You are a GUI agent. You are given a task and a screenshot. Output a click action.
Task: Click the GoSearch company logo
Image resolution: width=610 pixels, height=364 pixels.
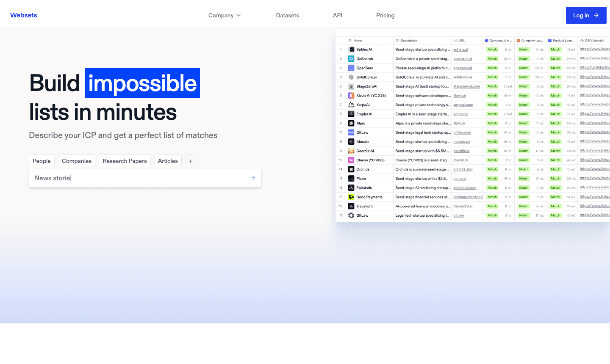point(351,59)
